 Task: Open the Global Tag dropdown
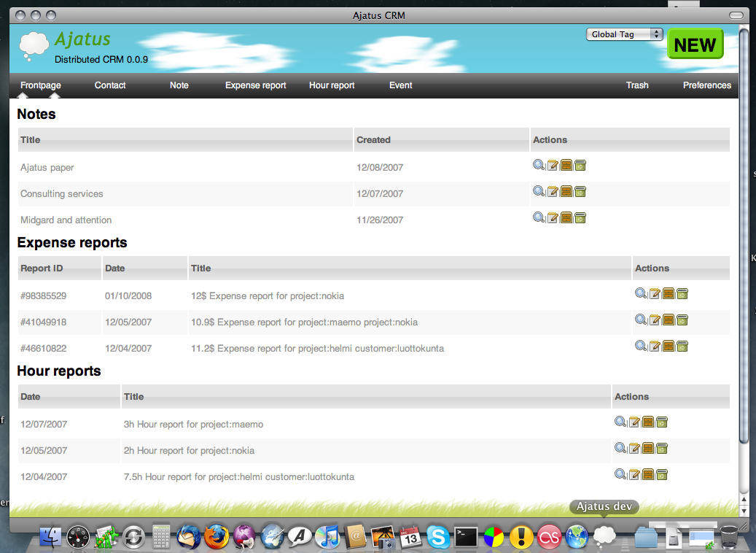click(624, 34)
